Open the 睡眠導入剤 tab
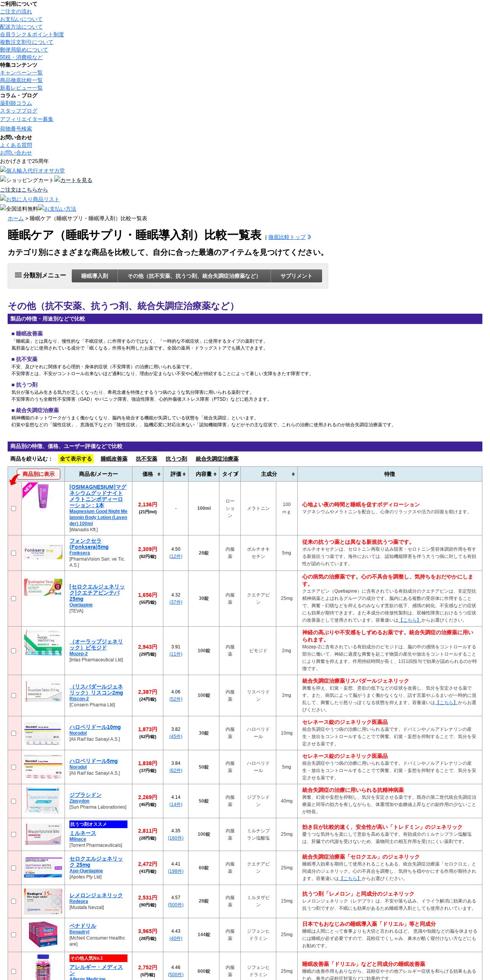 (x=95, y=276)
